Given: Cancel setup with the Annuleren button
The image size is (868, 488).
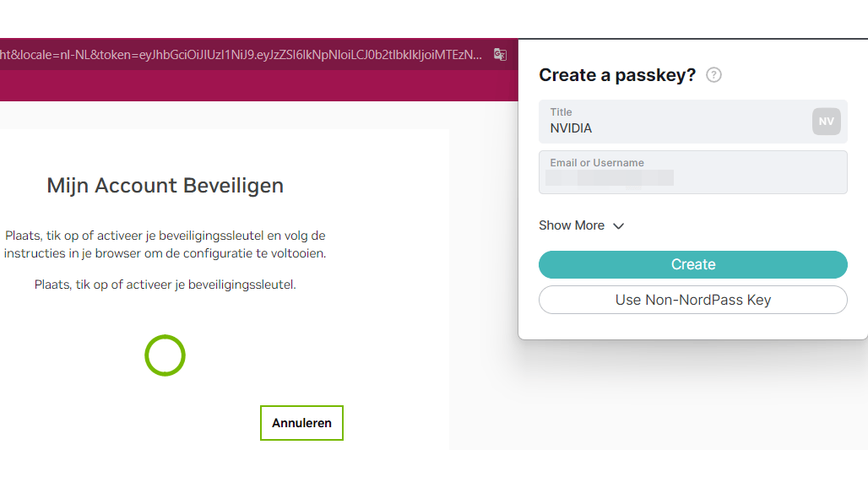Looking at the screenshot, I should tap(301, 423).
